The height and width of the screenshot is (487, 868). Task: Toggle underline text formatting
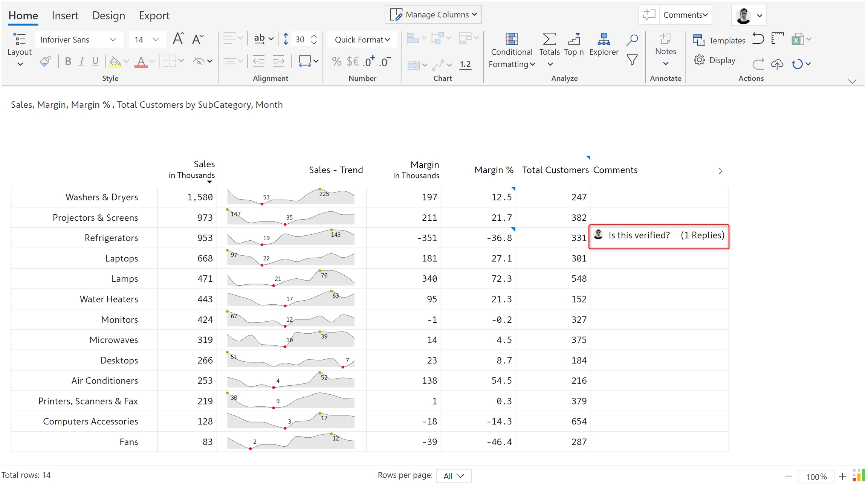click(95, 61)
